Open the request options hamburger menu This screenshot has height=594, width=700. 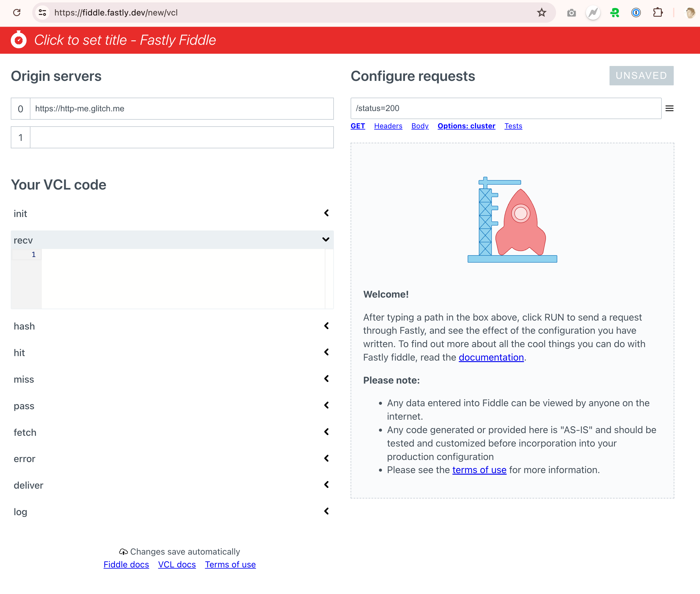670,108
